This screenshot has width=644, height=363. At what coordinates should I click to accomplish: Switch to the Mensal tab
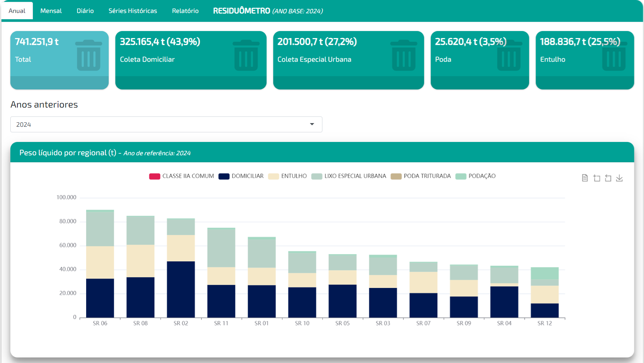click(51, 11)
